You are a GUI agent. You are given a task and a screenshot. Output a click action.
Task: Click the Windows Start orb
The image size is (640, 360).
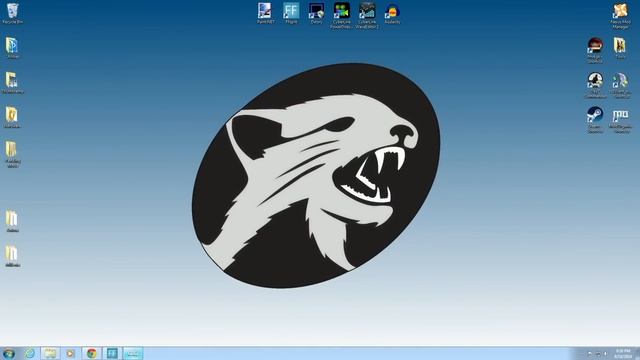pyautogui.click(x=9, y=353)
